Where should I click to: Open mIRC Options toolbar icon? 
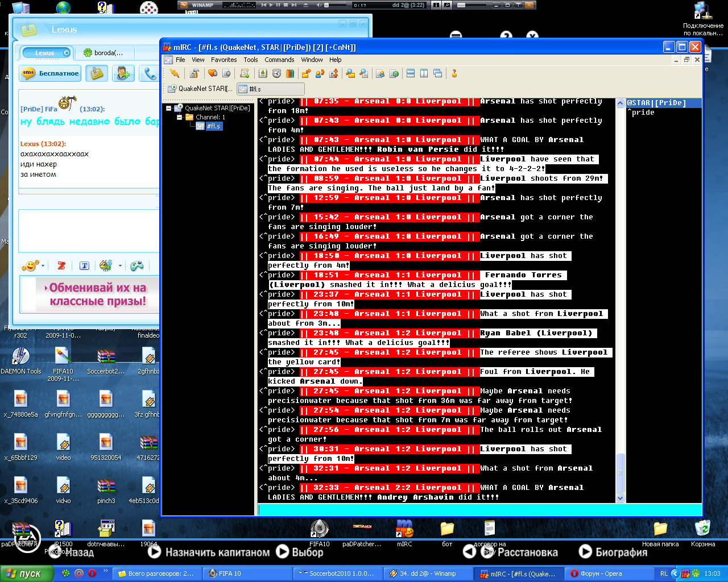195,73
